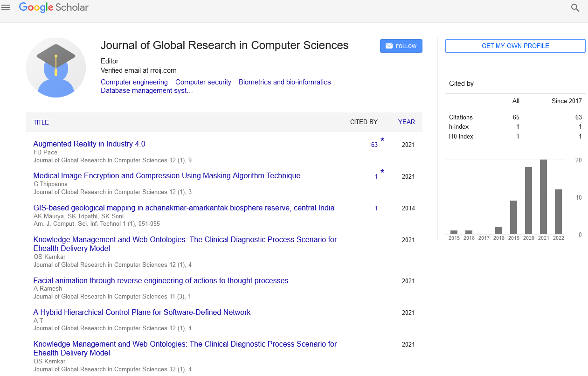The height and width of the screenshot is (376, 588).
Task: View the 63 citations of Augmented Reality paper
Action: 374,145
